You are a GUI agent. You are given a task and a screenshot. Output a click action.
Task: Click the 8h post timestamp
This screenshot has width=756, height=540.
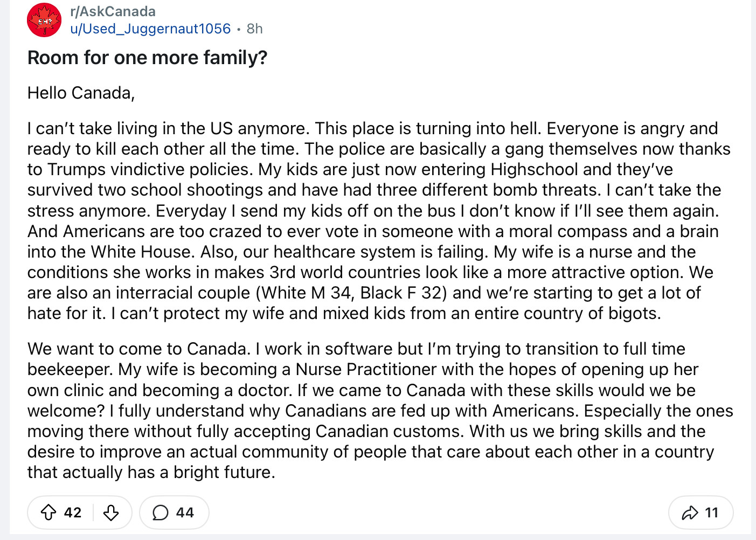click(x=255, y=29)
